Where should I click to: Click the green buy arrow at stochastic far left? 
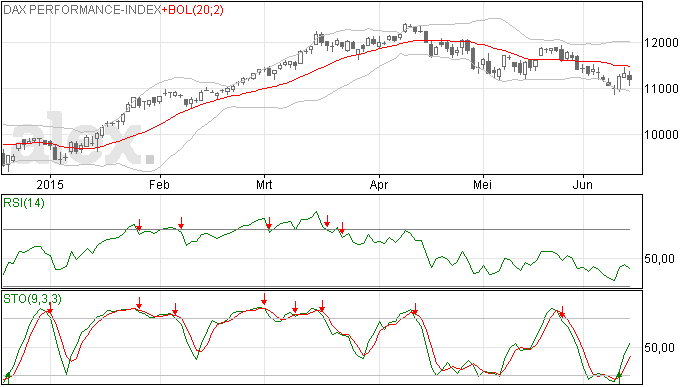7,377
